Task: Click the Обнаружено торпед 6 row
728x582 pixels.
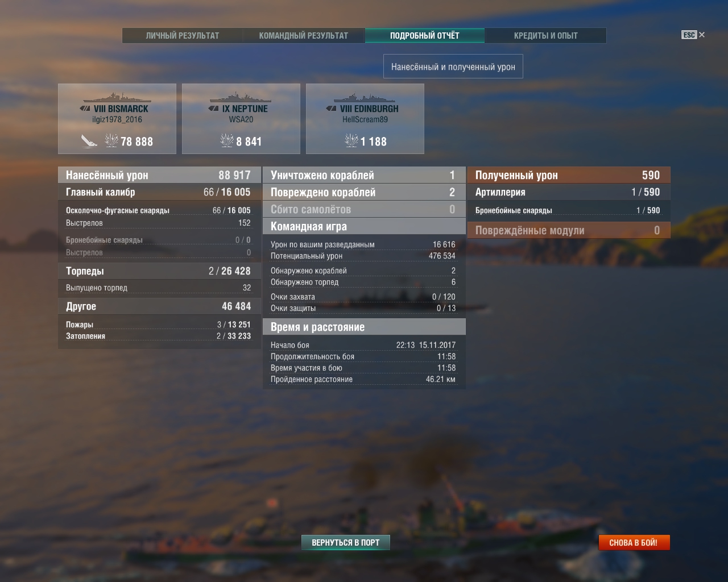Action: tap(364, 282)
